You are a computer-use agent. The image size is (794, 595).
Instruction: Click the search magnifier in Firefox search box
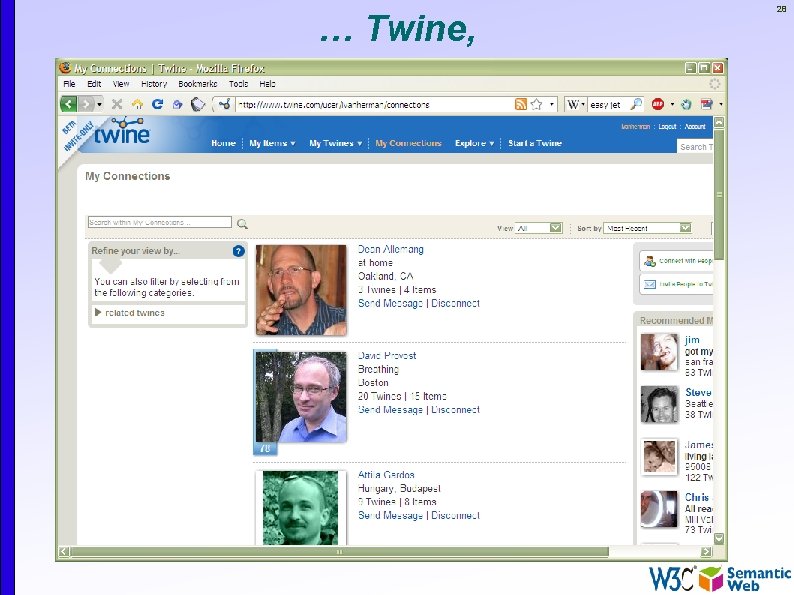point(636,104)
